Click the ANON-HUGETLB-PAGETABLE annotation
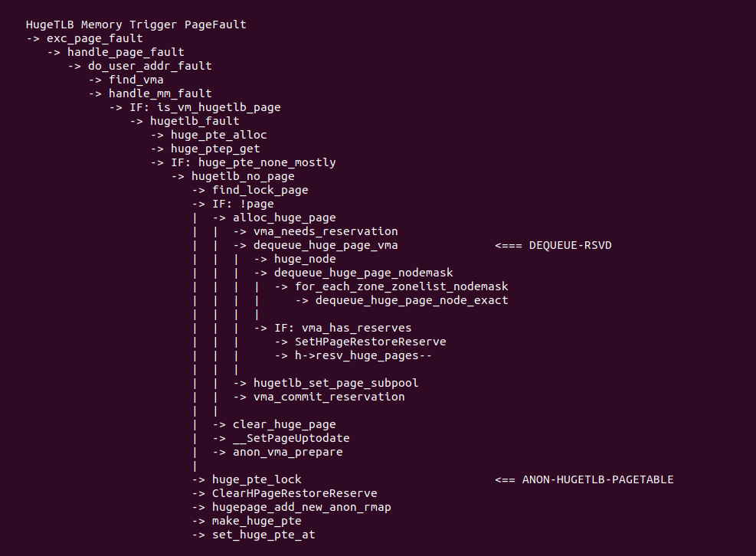The height and width of the screenshot is (556, 756). tap(597, 479)
